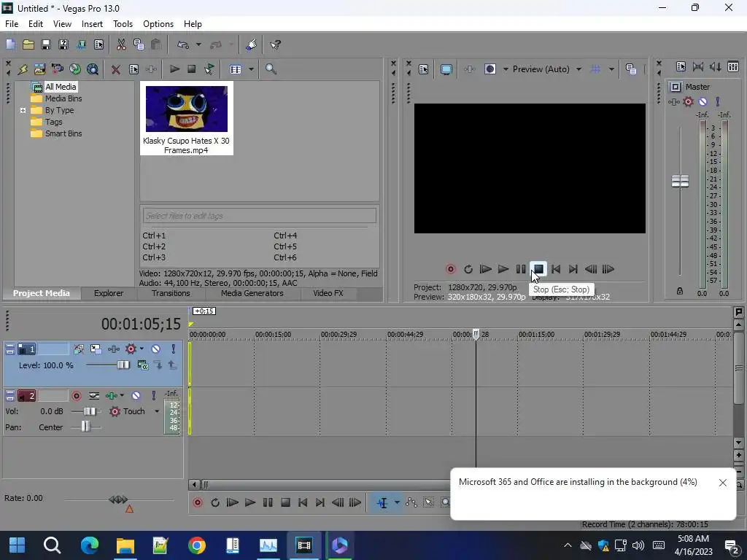747x560 pixels.
Task: Toggle the Master fader lock icon
Action: point(680,291)
